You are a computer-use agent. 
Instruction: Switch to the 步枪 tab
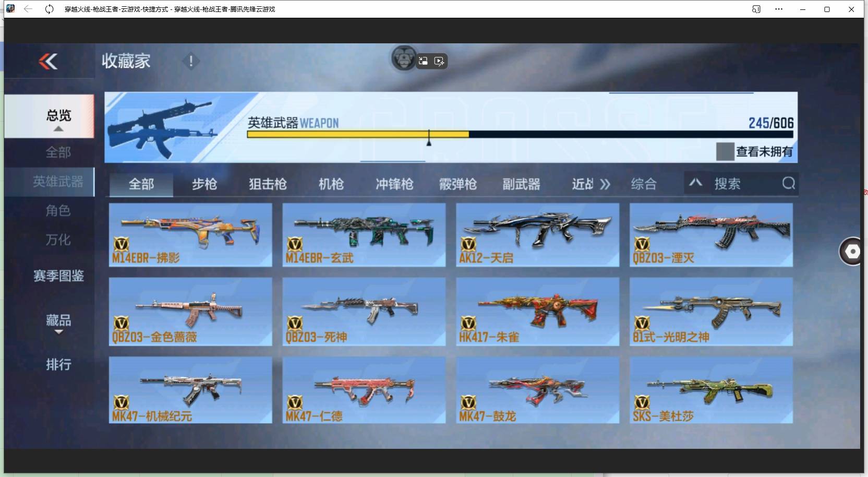pos(204,184)
